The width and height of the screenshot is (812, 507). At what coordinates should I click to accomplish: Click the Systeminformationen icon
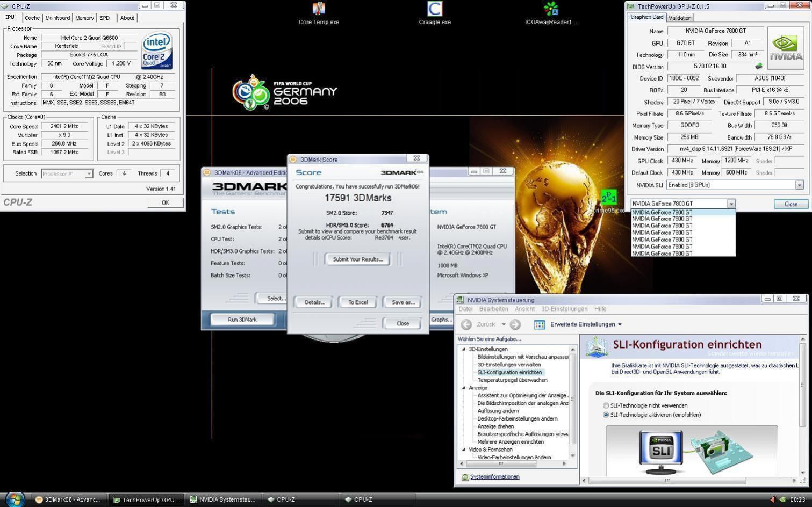[x=465, y=477]
